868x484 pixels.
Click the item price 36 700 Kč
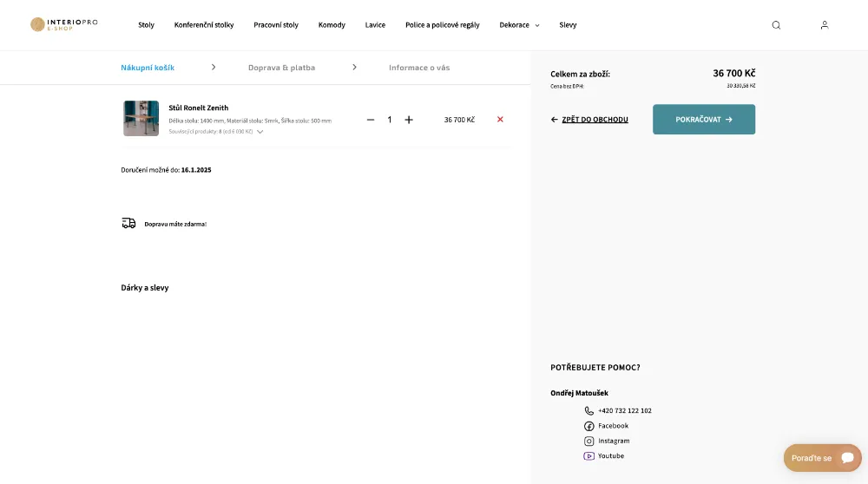(x=459, y=120)
